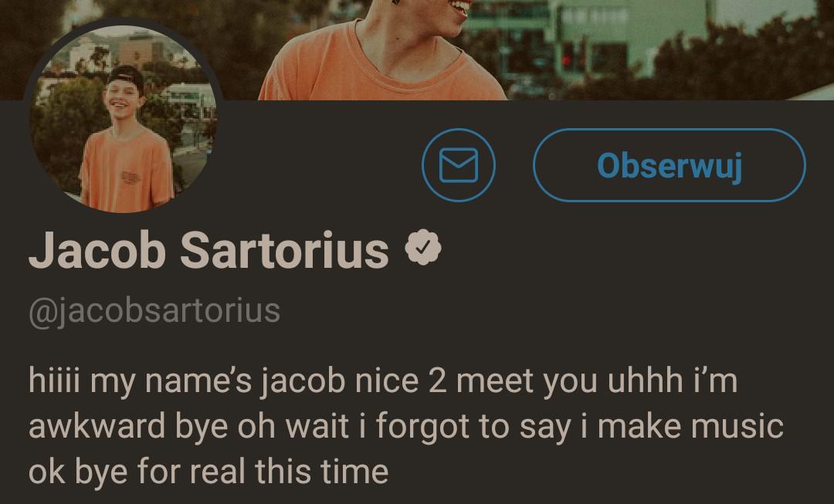Click the backwards cap in the avatar photo
This screenshot has height=504, width=834.
127,76
